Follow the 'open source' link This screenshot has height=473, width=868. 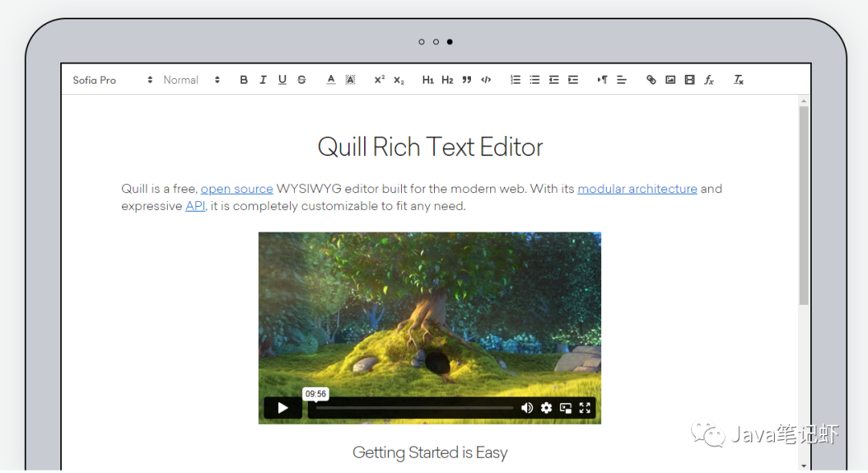pos(236,189)
